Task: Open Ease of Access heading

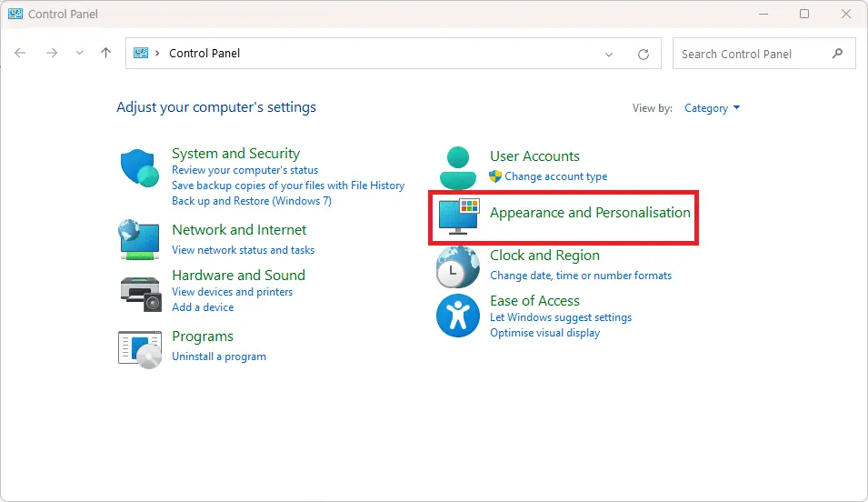Action: pos(534,301)
